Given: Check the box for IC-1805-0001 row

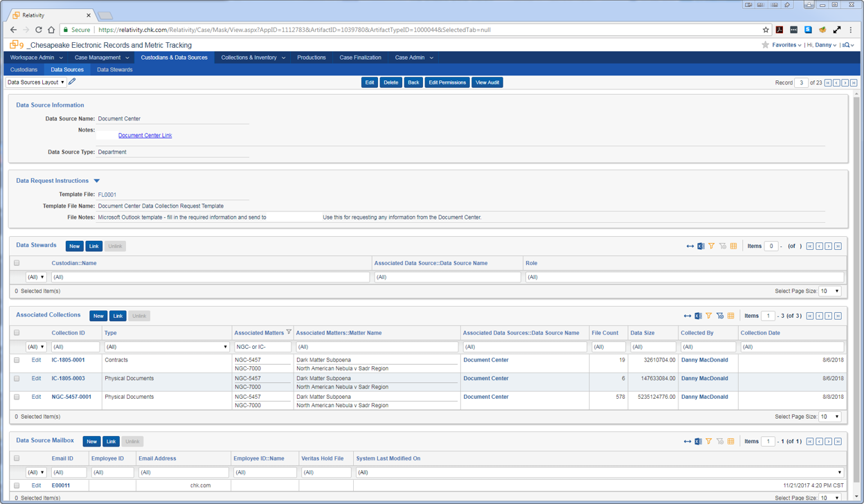Looking at the screenshot, I should tap(17, 360).
